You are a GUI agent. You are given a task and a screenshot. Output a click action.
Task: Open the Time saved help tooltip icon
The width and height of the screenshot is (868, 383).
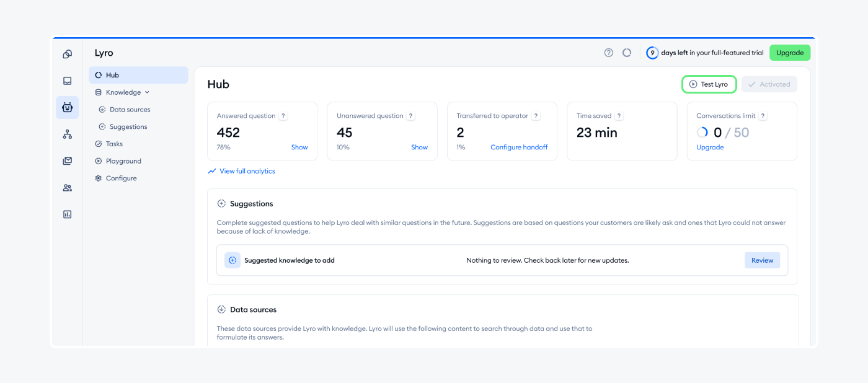click(x=619, y=116)
